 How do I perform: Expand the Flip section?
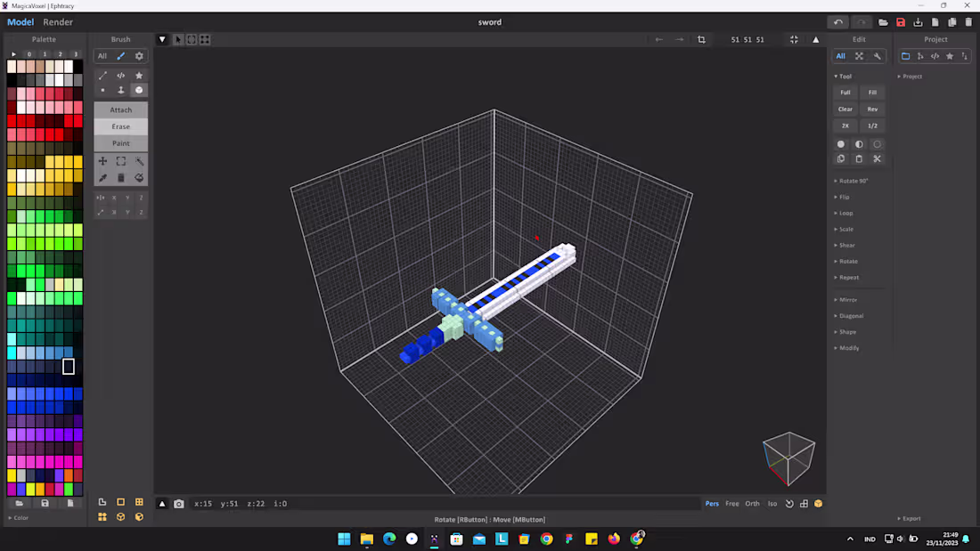pyautogui.click(x=842, y=198)
